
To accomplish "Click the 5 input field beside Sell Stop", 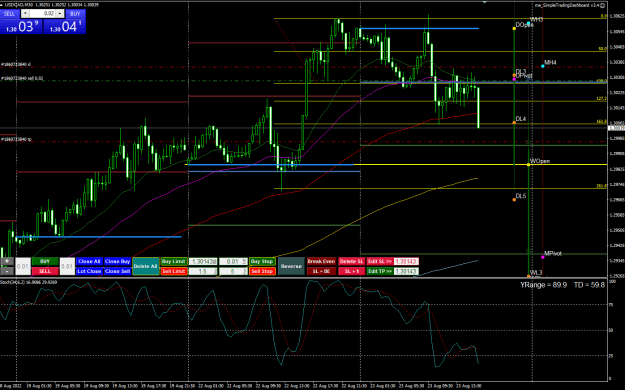I will [233, 271].
